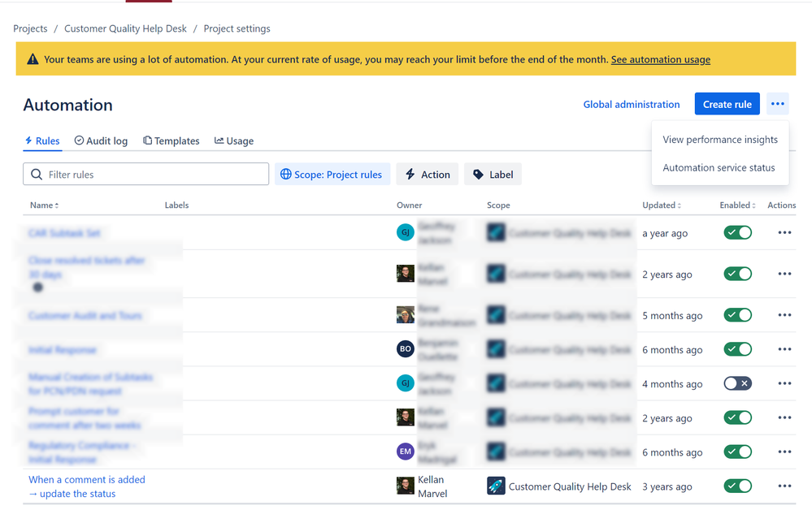
Task: Click the BO owner avatar
Action: [x=406, y=348]
